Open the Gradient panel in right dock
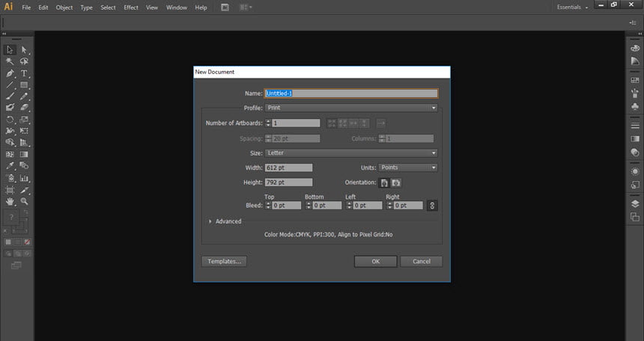Viewport: 644px width, 341px height. [635, 139]
